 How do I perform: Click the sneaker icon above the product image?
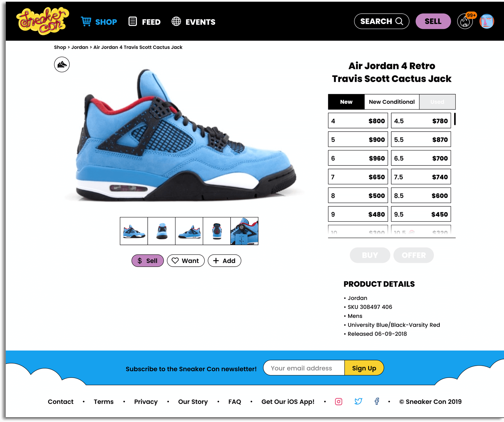[x=62, y=64]
